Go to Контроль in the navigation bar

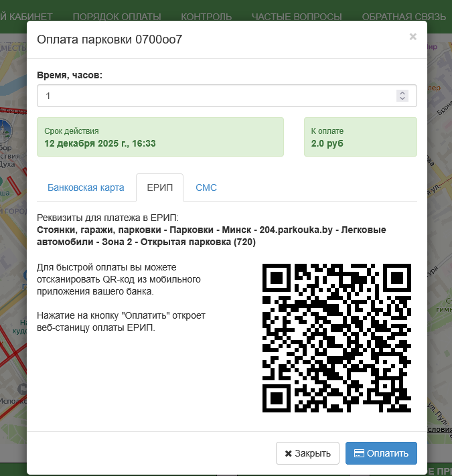[206, 17]
